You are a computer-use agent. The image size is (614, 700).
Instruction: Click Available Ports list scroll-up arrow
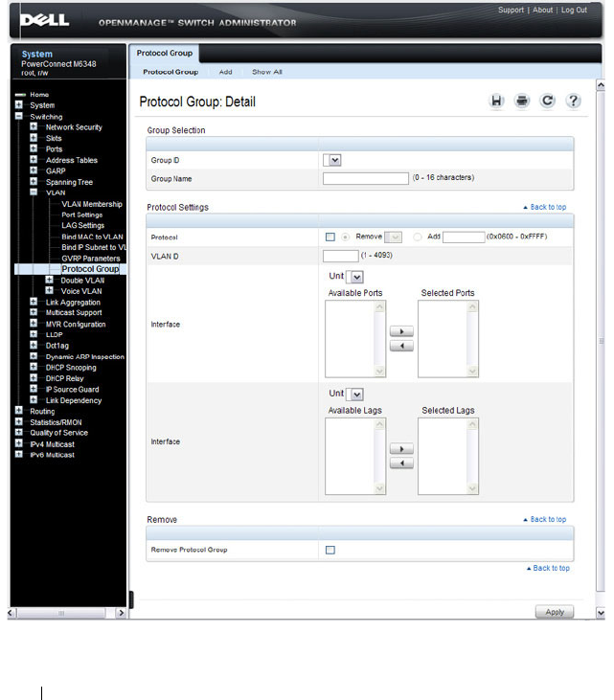379,306
